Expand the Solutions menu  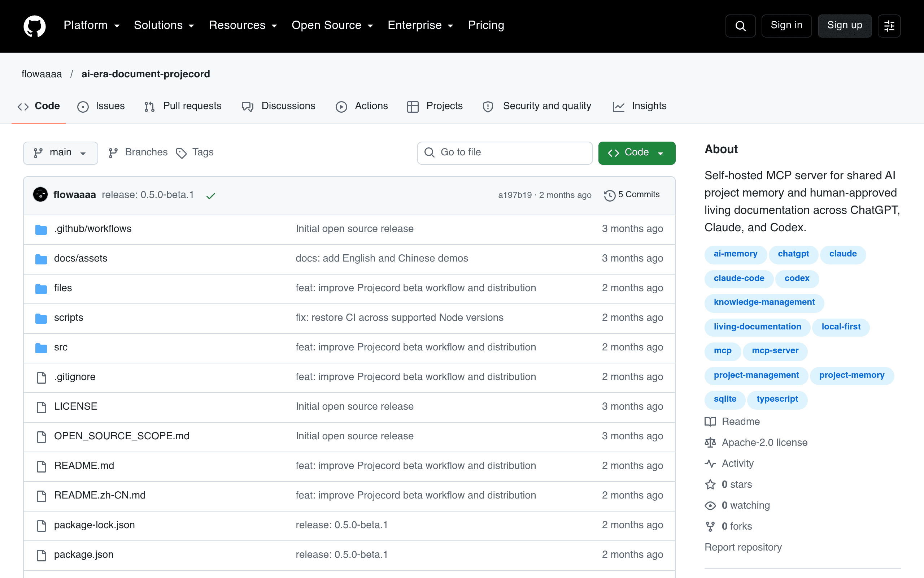coord(164,25)
